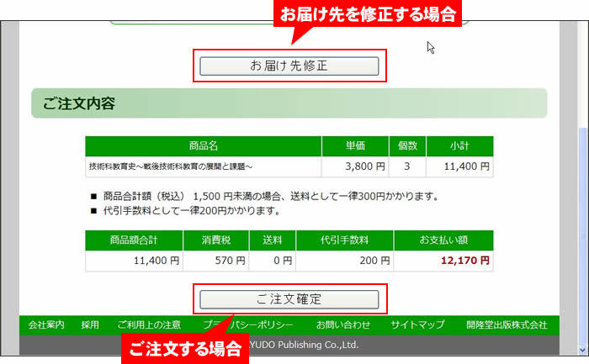This screenshot has width=589, height=364.
Task: Open the 採用 footer link
Action: [x=90, y=324]
